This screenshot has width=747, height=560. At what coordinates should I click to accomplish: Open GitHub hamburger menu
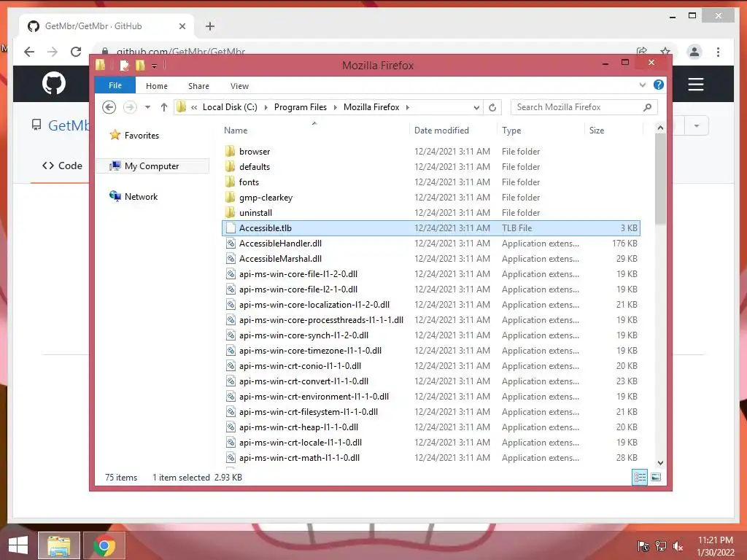695,85
